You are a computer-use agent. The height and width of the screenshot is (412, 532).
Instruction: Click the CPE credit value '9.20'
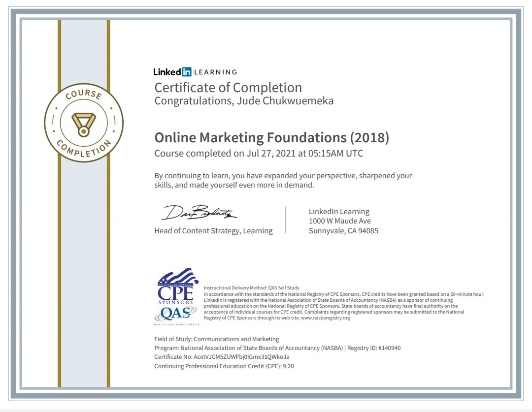point(288,366)
